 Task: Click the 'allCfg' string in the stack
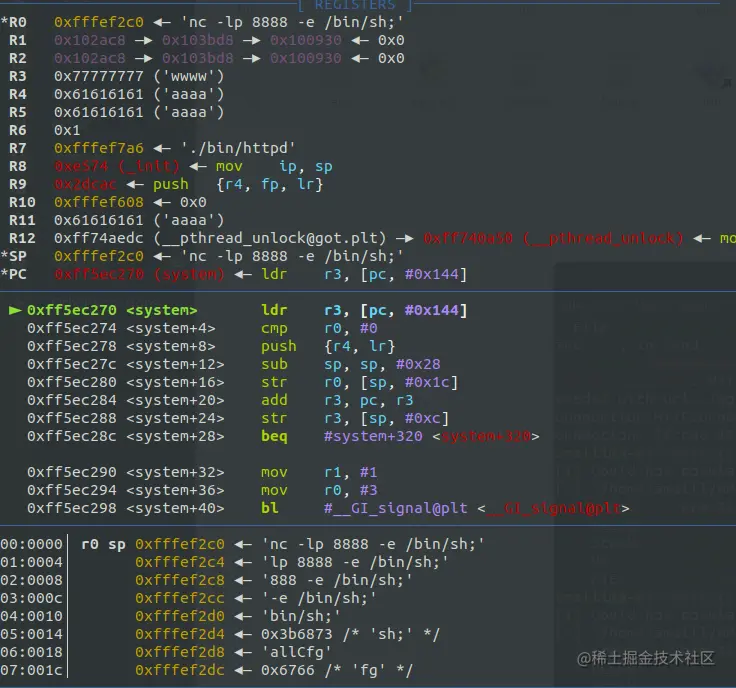[x=297, y=652]
